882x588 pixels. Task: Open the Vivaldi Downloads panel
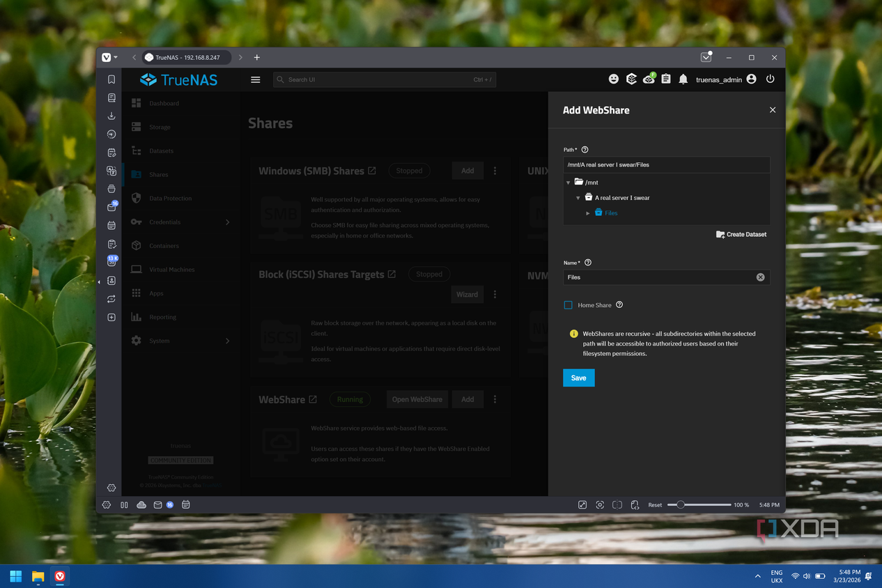111,116
